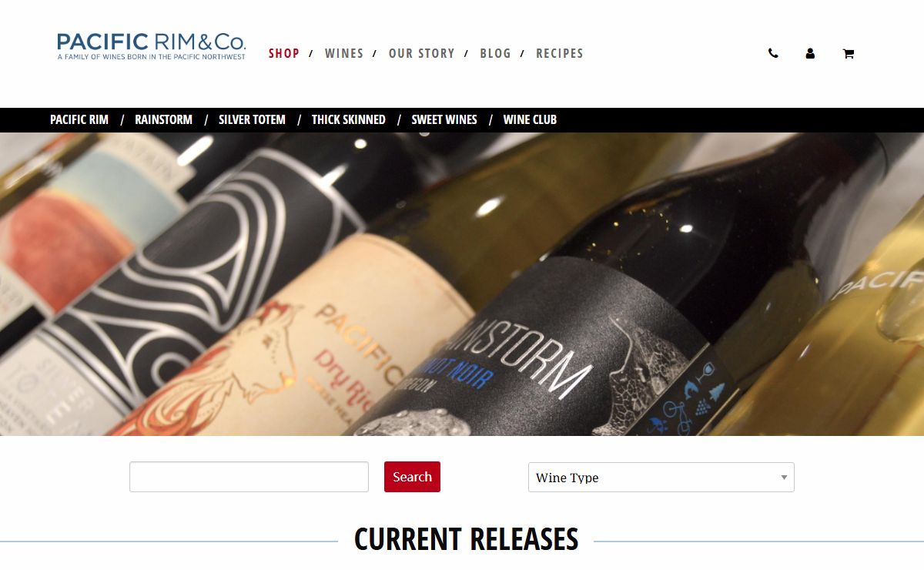Click the red Search button
The width and height of the screenshot is (924, 570).
(x=412, y=477)
